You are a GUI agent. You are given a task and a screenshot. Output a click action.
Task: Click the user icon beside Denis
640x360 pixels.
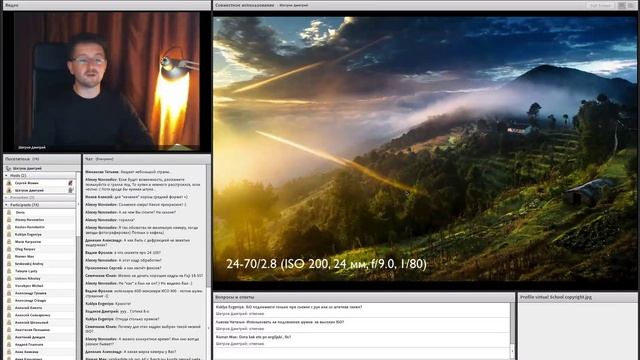(x=9, y=212)
